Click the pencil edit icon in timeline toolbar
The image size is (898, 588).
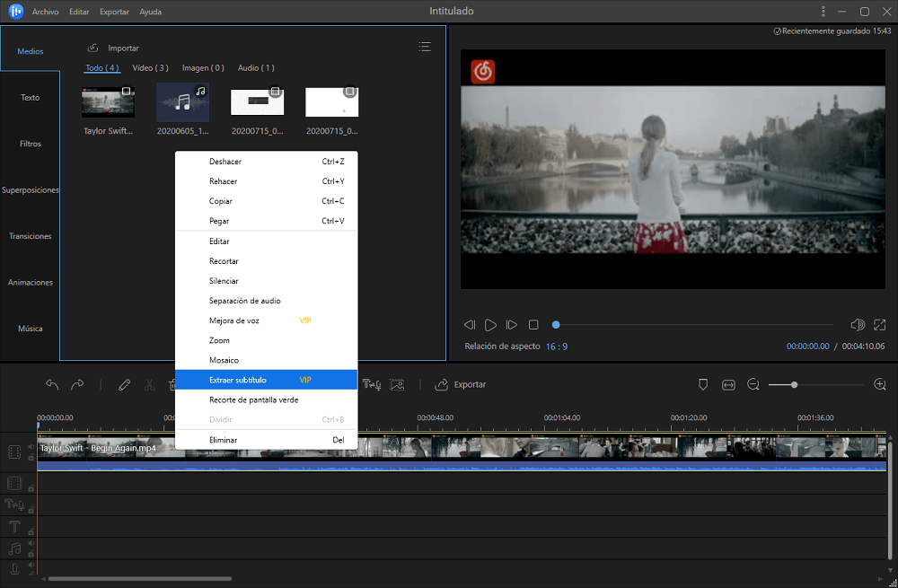[124, 385]
